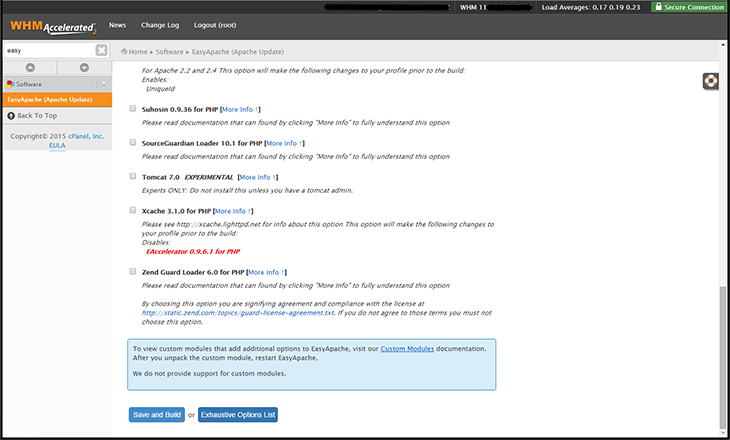This screenshot has height=440, width=730.
Task: Open Zend Guard Loader More Info link
Action: click(x=266, y=272)
